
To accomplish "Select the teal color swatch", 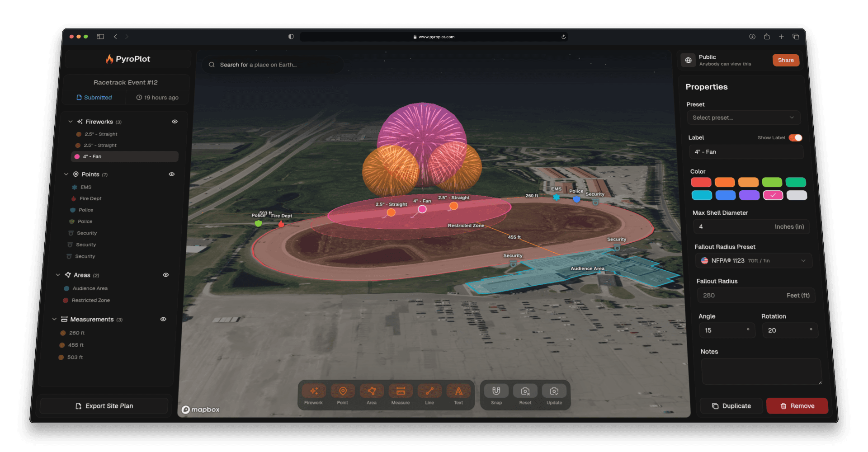I will 702,195.
